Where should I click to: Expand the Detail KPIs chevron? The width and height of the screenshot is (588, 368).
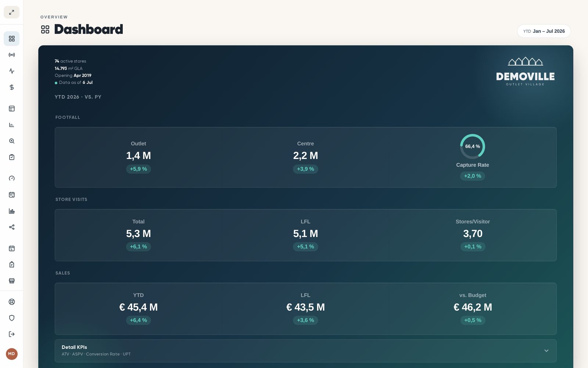pos(546,351)
